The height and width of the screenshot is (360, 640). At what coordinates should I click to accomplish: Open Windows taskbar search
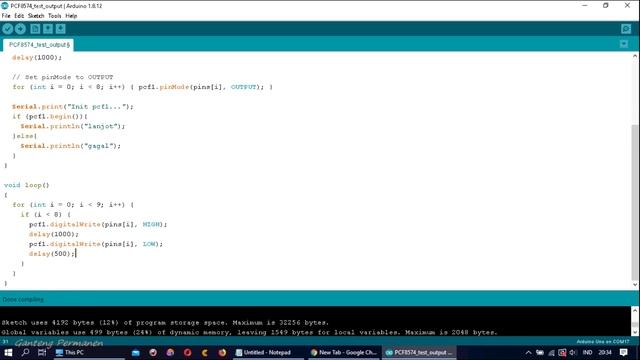tap(25, 352)
